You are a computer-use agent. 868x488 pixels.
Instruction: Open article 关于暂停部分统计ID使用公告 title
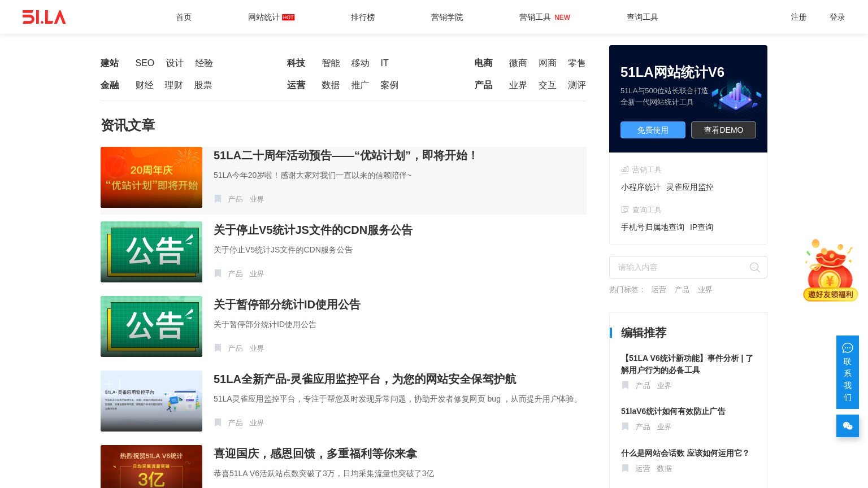(x=287, y=304)
